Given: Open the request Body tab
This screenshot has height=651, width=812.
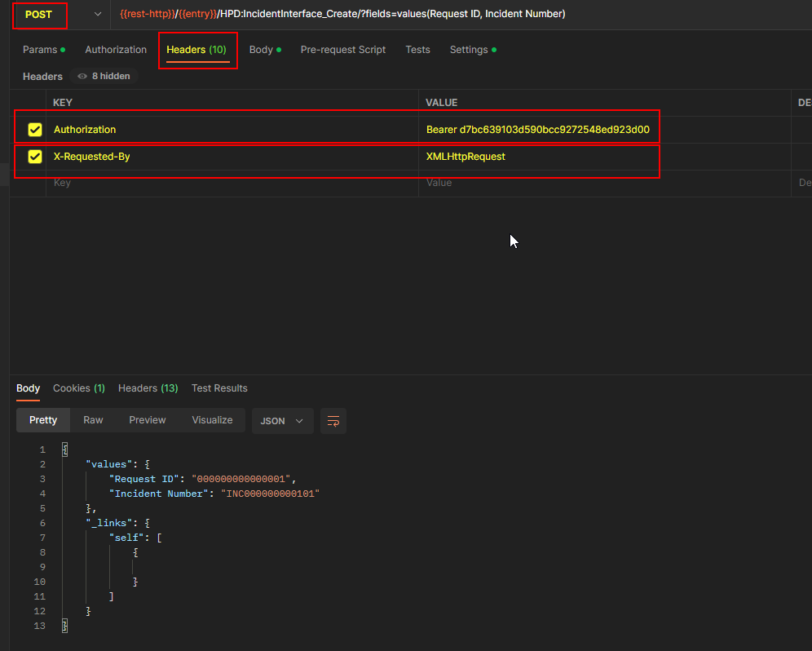Looking at the screenshot, I should click(260, 50).
